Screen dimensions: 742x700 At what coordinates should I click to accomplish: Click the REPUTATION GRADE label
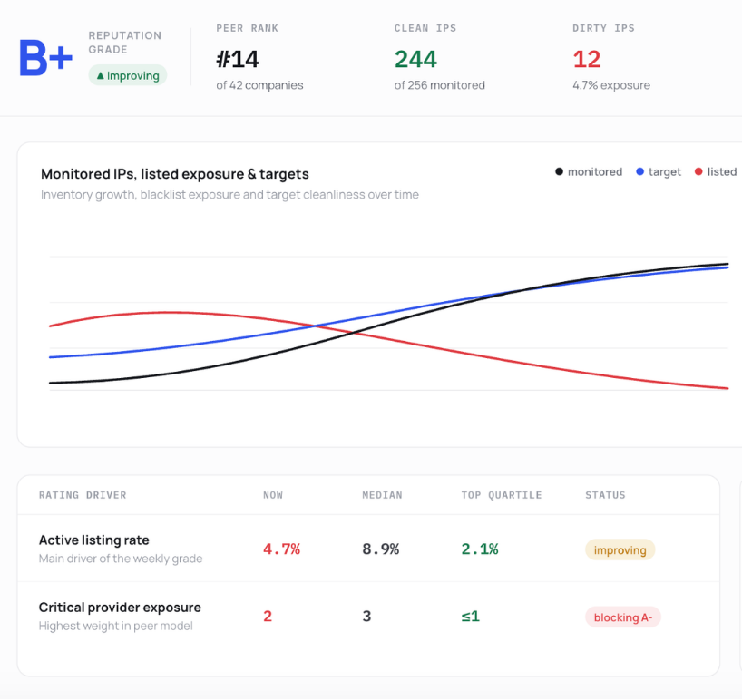coord(125,43)
